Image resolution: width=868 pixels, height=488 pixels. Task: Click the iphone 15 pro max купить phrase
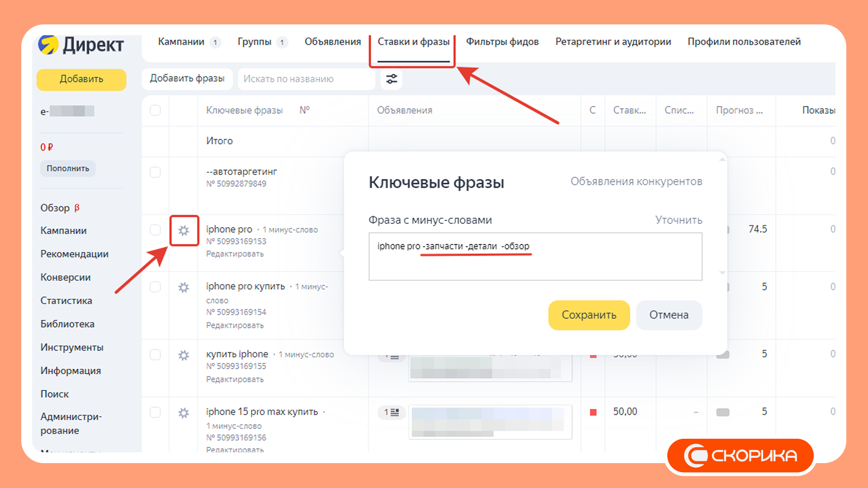point(262,412)
